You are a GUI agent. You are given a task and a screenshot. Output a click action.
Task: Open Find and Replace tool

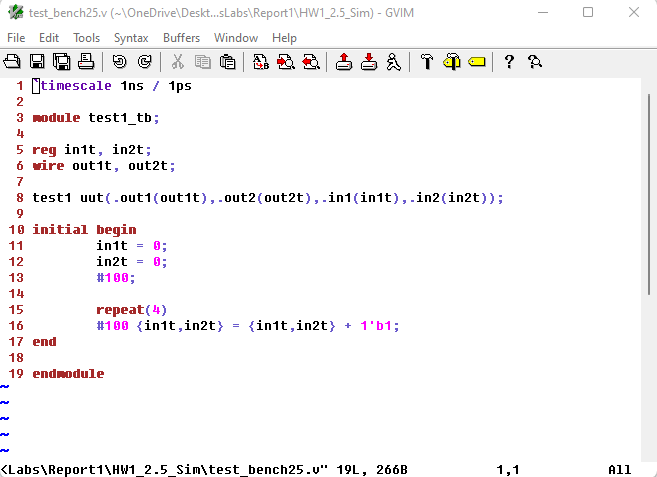261,62
